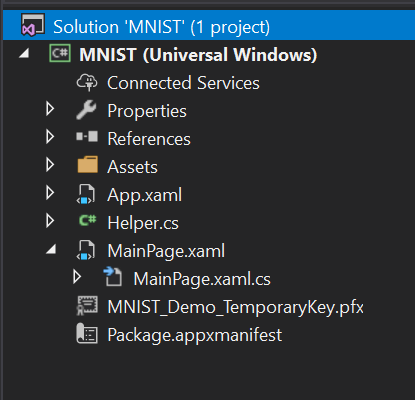This screenshot has width=415, height=400.
Task: Select the Connected Services item
Action: (183, 83)
